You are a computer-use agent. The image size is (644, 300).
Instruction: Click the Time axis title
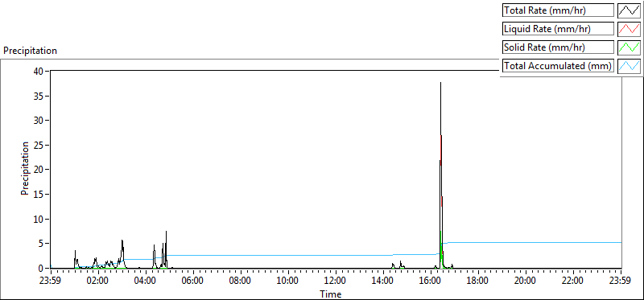click(330, 294)
